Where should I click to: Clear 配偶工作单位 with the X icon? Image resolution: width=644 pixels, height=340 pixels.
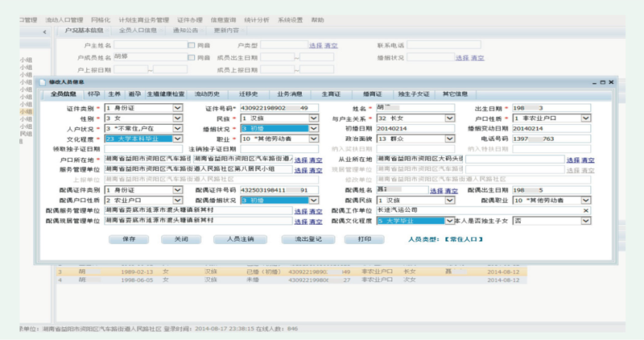click(586, 210)
